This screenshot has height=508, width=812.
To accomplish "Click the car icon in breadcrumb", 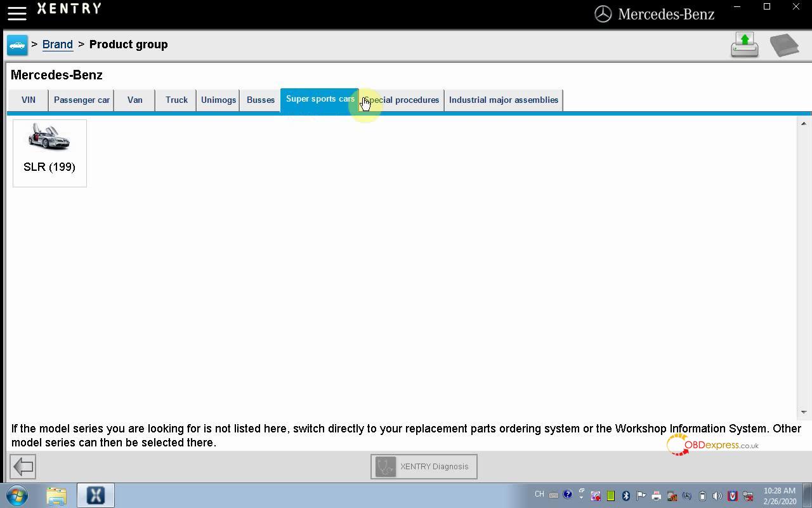I will click(x=17, y=45).
